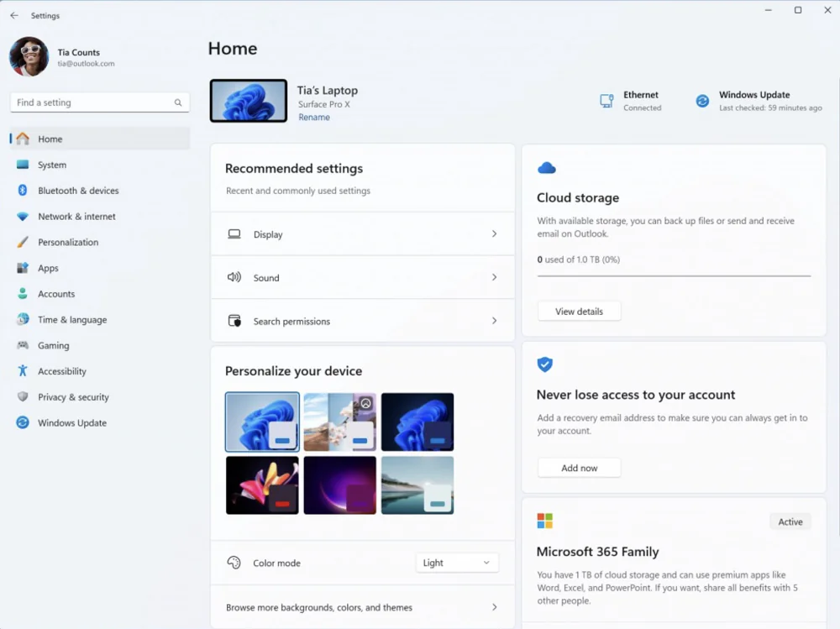Click the Rename link
This screenshot has height=629, width=840.
click(x=314, y=117)
